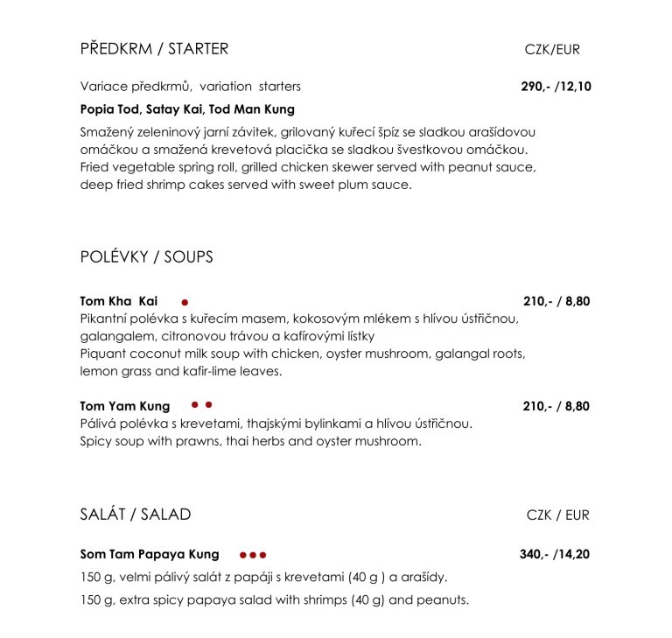This screenshot has width=672, height=638.
Task: Click the Tom Kha Kai dish name
Action: point(113,301)
